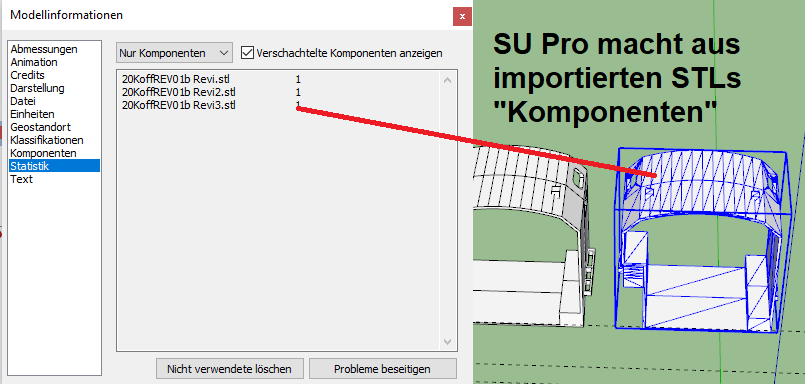Select Komponenten in the category list

coord(44,153)
